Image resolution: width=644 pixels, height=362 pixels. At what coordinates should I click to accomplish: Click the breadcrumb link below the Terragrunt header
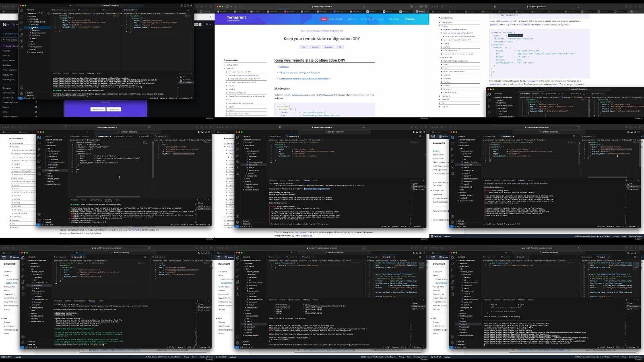pos(328,31)
